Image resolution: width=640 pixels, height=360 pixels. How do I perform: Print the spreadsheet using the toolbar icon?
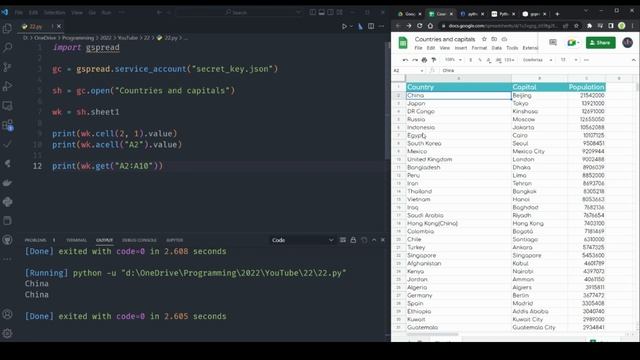tap(424, 60)
